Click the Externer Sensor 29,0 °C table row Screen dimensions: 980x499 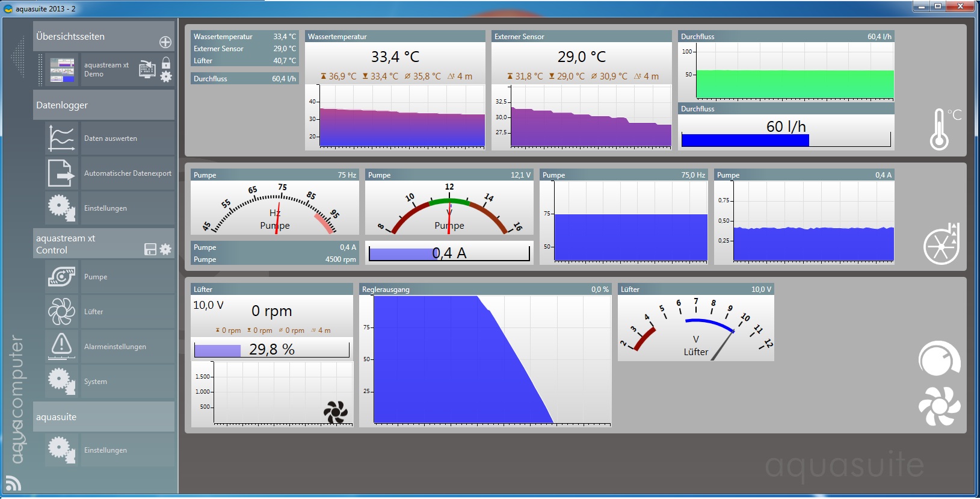(245, 49)
